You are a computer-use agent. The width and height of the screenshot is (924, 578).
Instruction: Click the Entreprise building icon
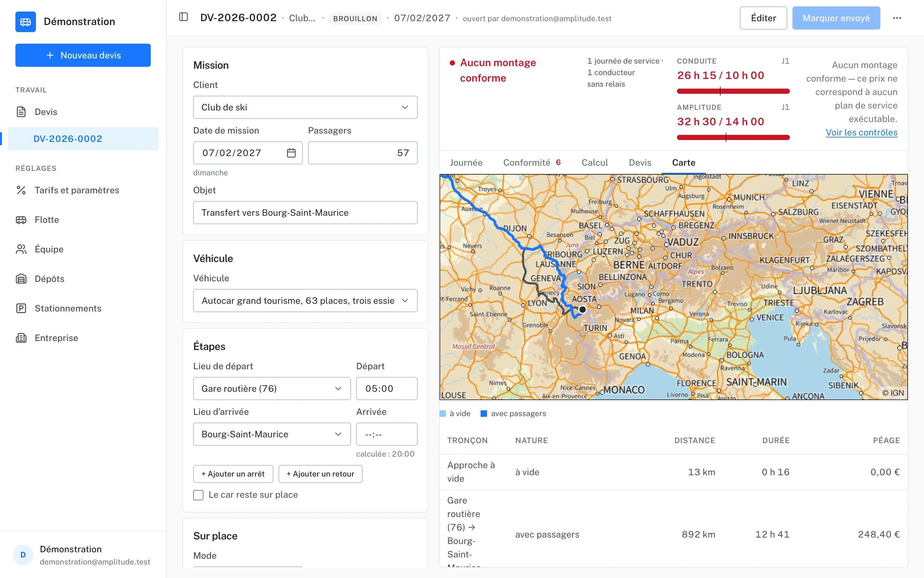pos(21,338)
